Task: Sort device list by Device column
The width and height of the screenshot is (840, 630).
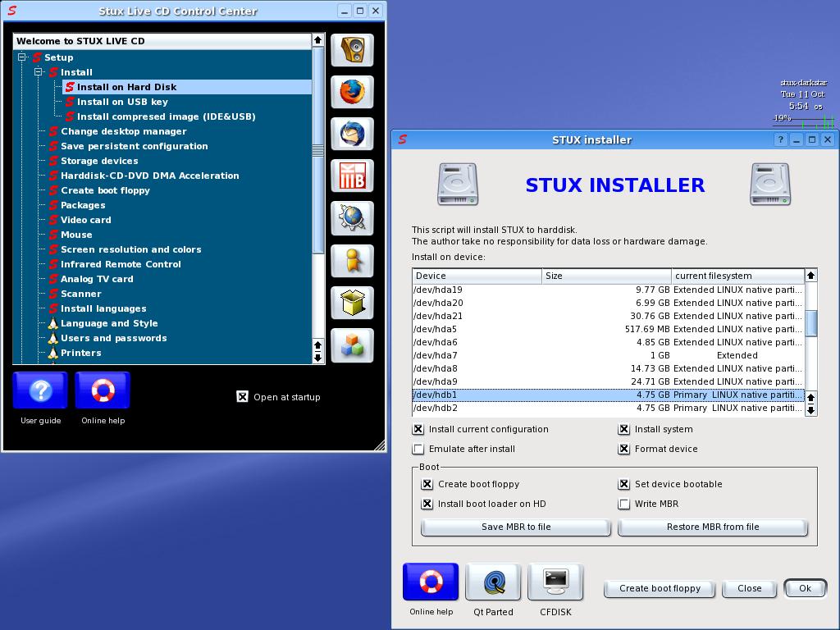Action: coord(477,276)
